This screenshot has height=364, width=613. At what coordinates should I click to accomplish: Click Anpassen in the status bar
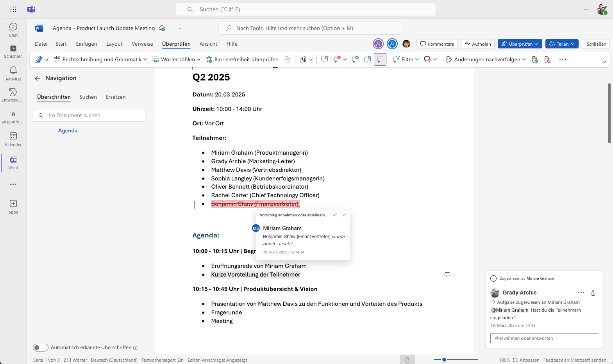pos(526,360)
